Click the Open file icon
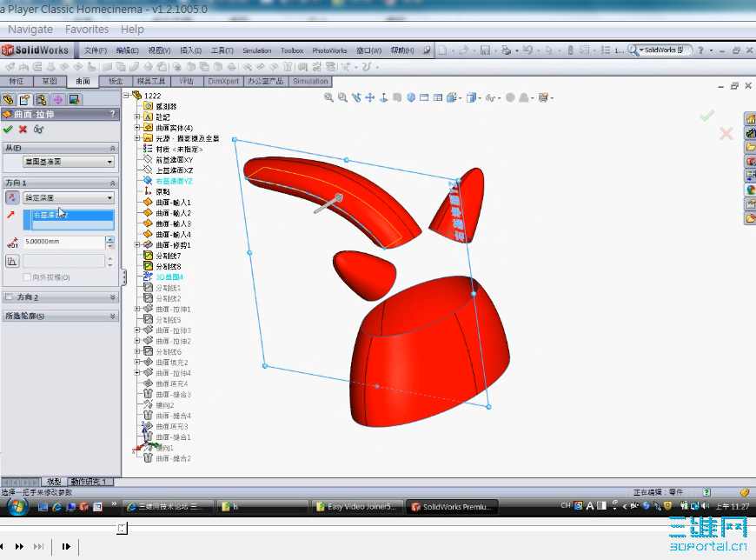This screenshot has height=560, width=756. click(464, 50)
